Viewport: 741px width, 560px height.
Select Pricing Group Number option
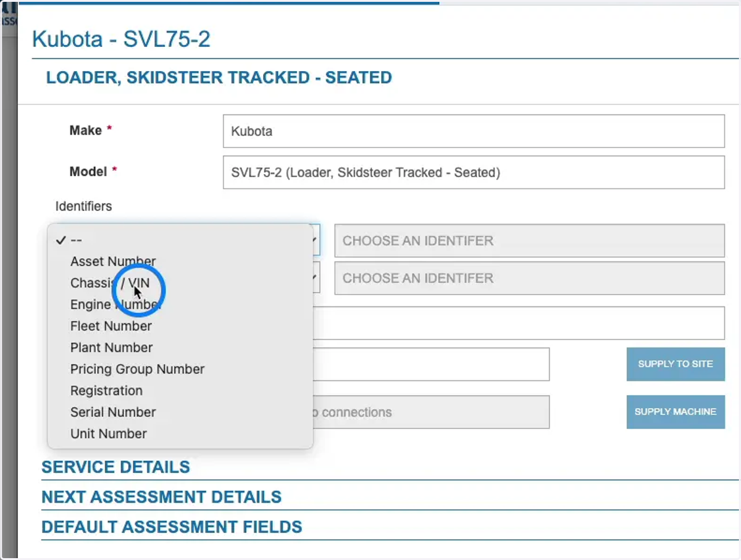(180, 369)
